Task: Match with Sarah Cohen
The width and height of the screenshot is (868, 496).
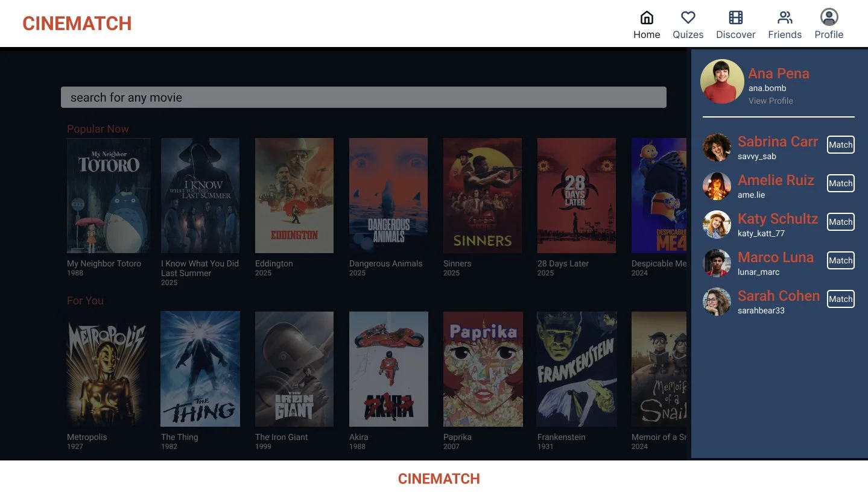Action: tap(840, 299)
